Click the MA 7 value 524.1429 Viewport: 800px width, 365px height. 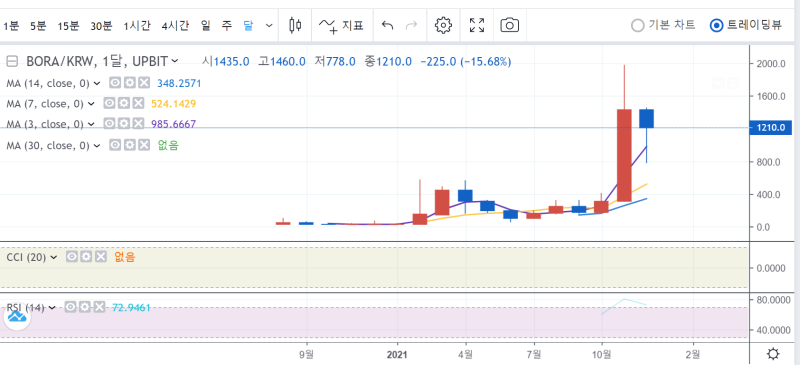coord(173,104)
